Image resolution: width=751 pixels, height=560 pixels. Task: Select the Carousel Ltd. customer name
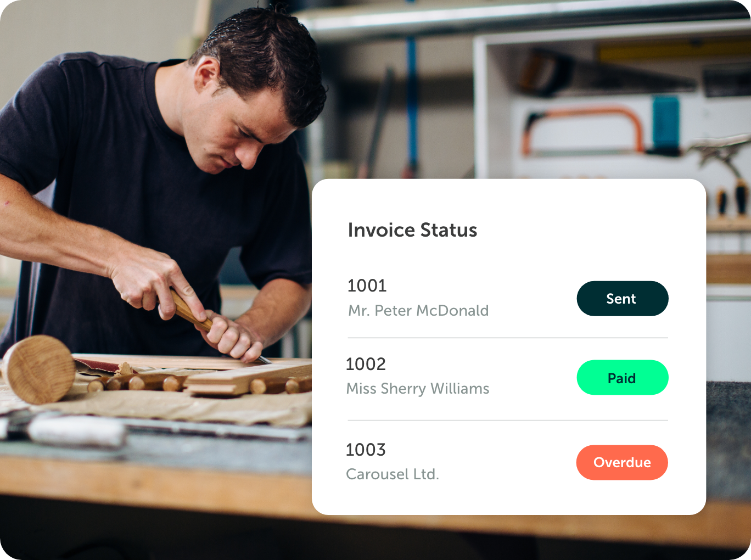[x=393, y=474]
